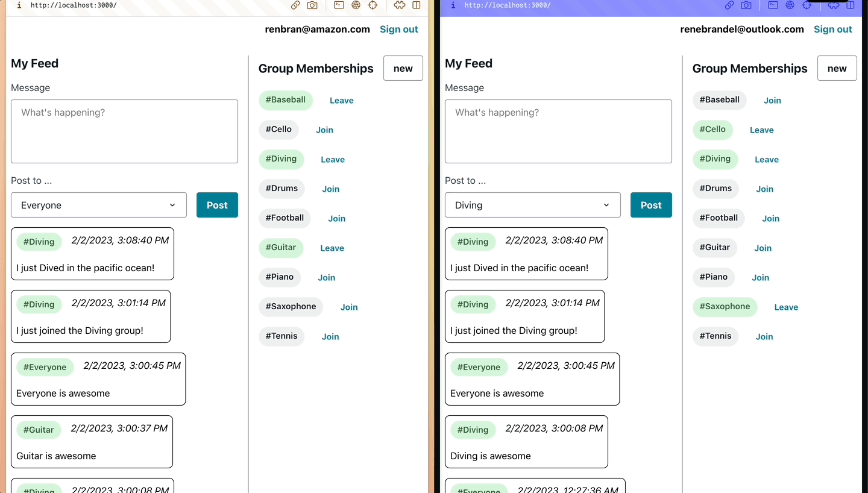Click the localhost:3000 address bar on the right

point(506,5)
